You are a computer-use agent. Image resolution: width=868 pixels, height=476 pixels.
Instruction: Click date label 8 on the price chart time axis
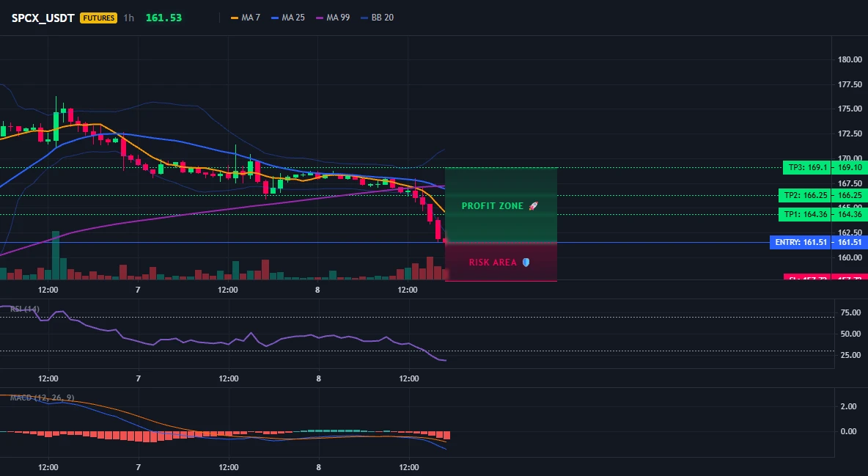click(317, 290)
